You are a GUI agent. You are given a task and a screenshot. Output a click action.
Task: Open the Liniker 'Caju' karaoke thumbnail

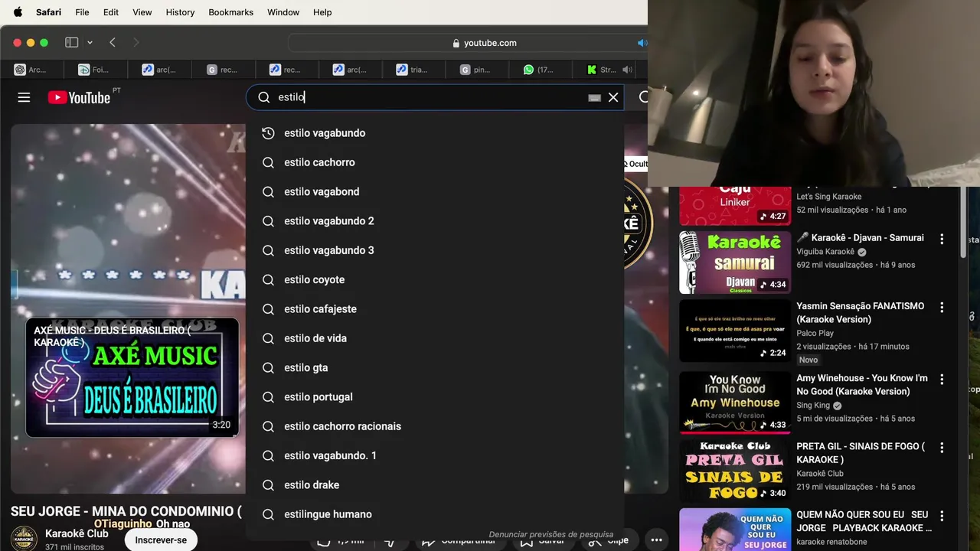(x=735, y=205)
